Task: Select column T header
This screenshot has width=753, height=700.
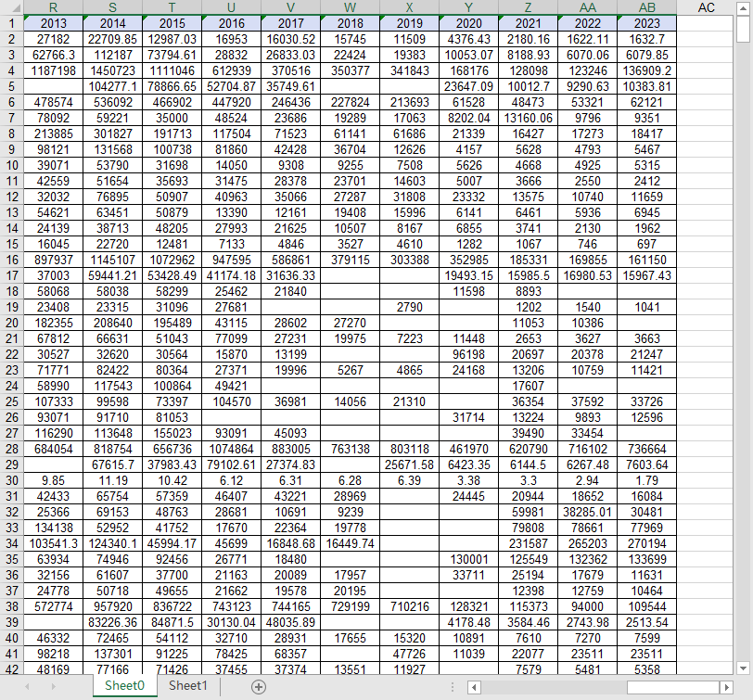Action: (172, 7)
